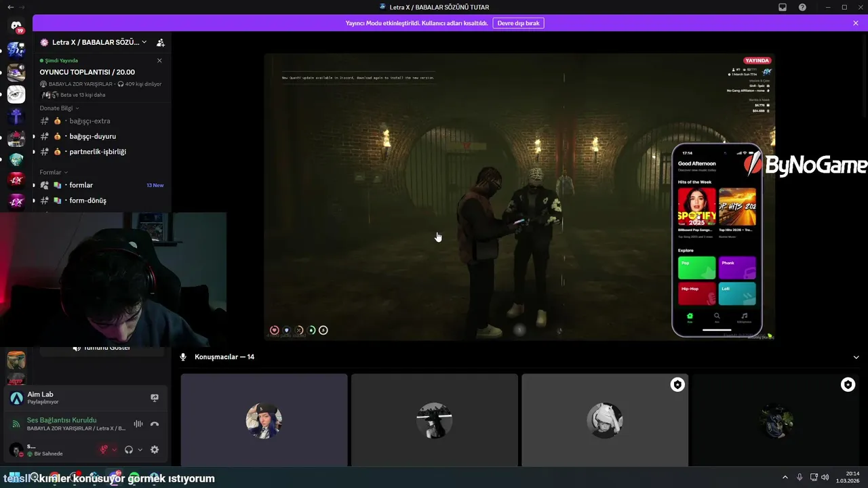Click the Aim Lab activity logo
The image size is (868, 488).
(x=16, y=398)
